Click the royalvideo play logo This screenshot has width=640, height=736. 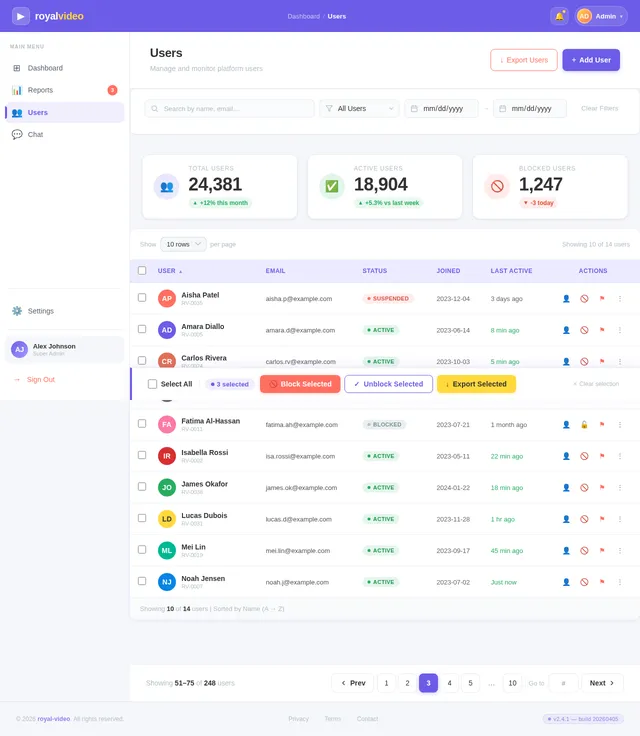point(21,16)
